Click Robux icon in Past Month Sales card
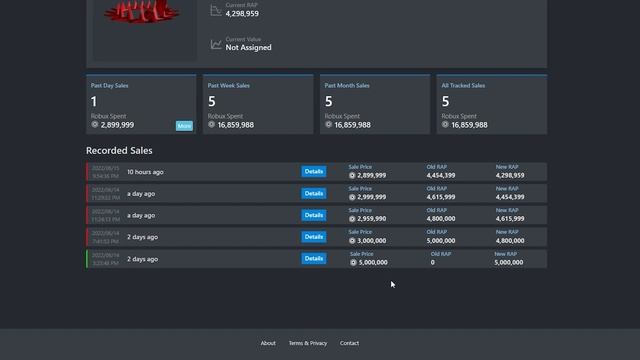640x360 pixels. (x=329, y=124)
